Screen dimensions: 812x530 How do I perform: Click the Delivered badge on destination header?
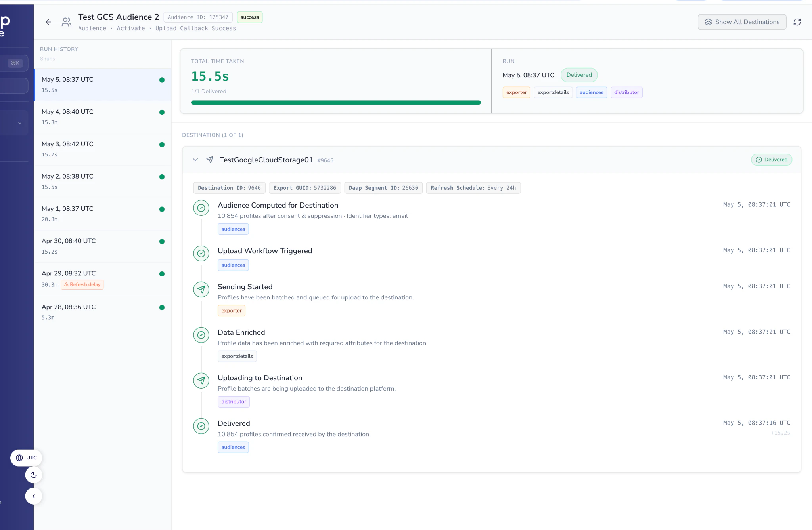pyautogui.click(x=772, y=160)
